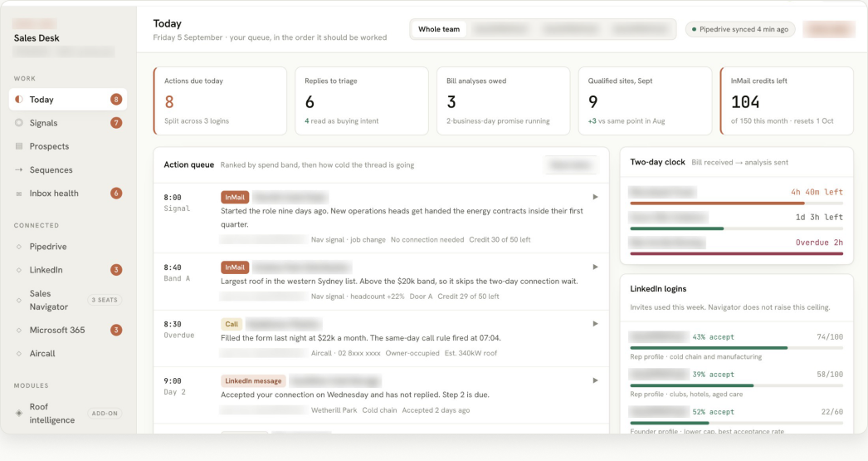Image resolution: width=868 pixels, height=461 pixels.
Task: Click "39% accept" label
Action: 713,375
